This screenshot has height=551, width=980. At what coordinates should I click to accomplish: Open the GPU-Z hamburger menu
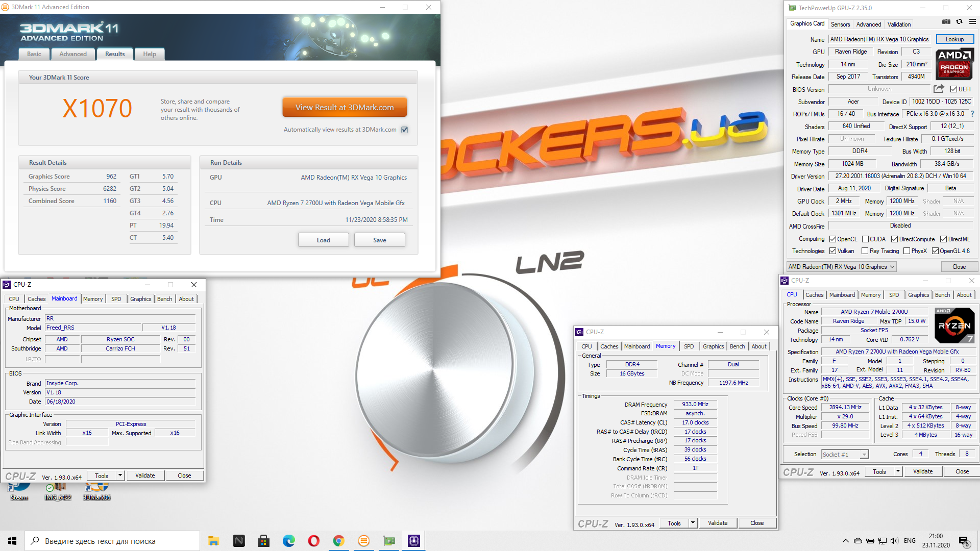tap(972, 22)
